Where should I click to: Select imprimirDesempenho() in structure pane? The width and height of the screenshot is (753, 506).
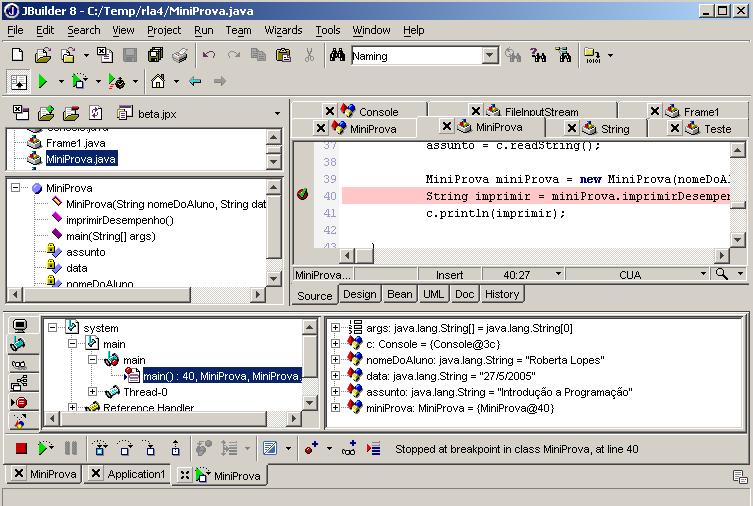pyautogui.click(x=120, y=220)
